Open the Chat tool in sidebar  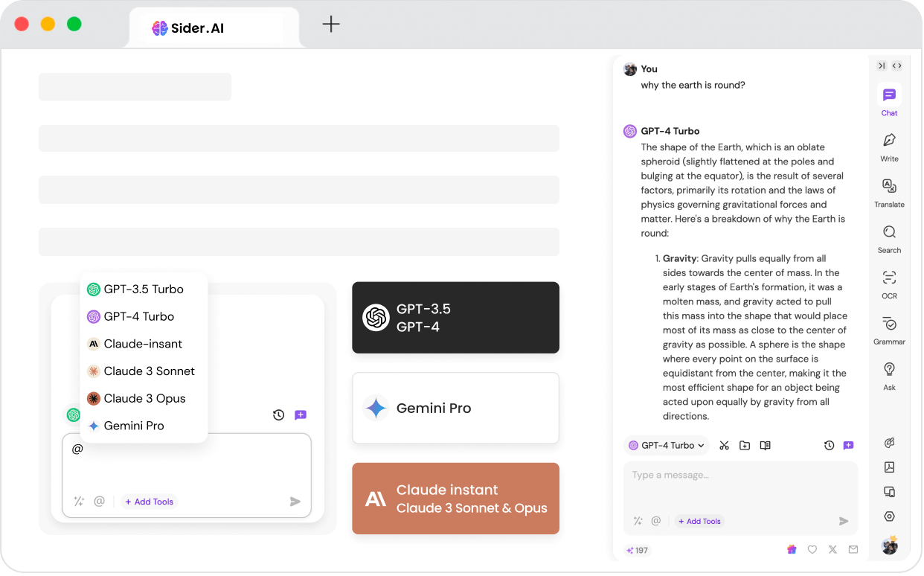[x=889, y=100]
